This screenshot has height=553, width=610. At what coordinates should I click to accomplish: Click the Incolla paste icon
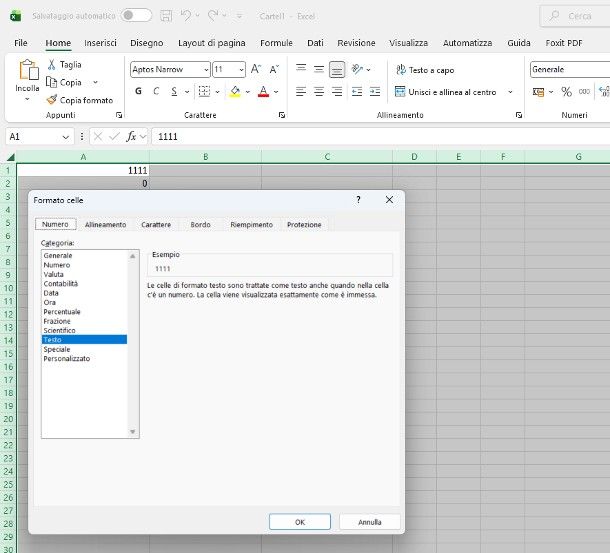coord(29,70)
